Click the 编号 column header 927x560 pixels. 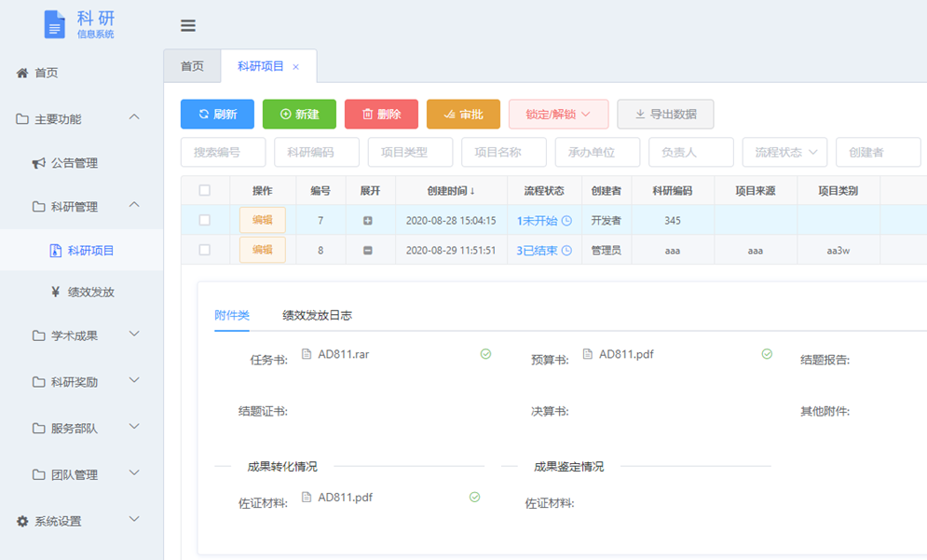320,190
